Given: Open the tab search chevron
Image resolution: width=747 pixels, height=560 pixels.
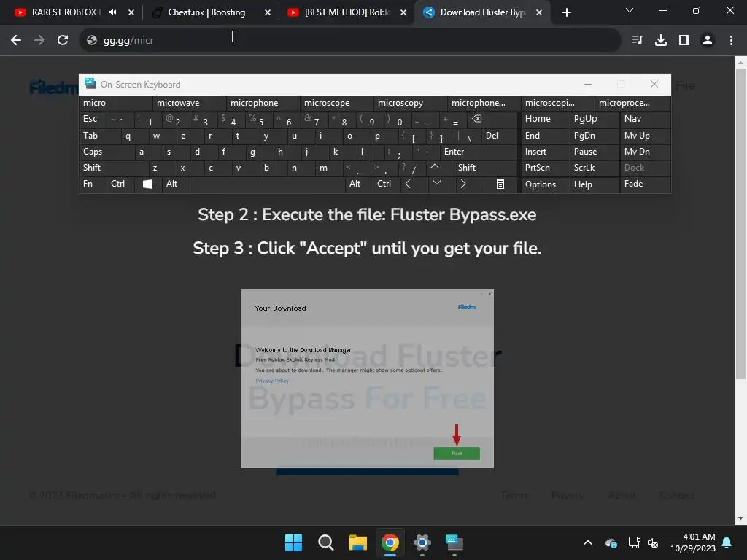Looking at the screenshot, I should click(x=630, y=10).
